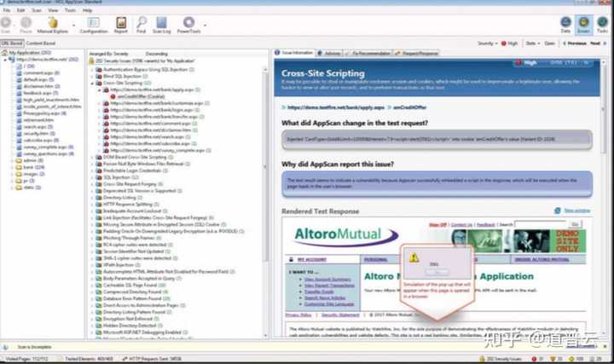Open the PowerTools icon

(x=188, y=23)
